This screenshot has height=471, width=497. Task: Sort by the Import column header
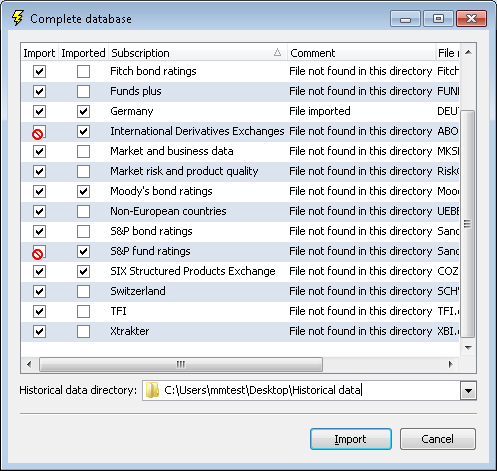click(39, 53)
